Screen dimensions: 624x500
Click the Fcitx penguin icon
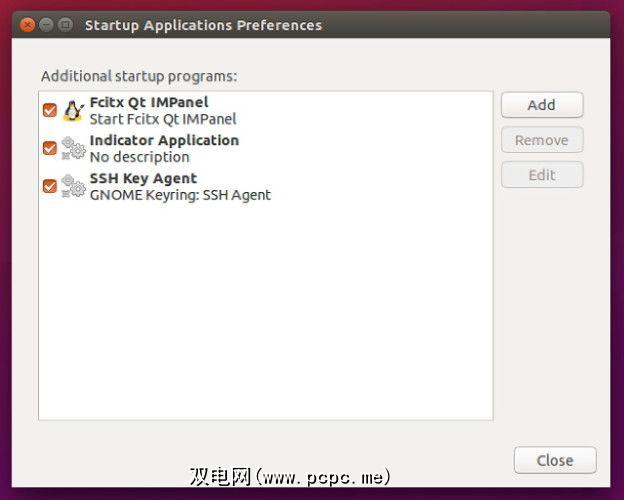pyautogui.click(x=73, y=111)
